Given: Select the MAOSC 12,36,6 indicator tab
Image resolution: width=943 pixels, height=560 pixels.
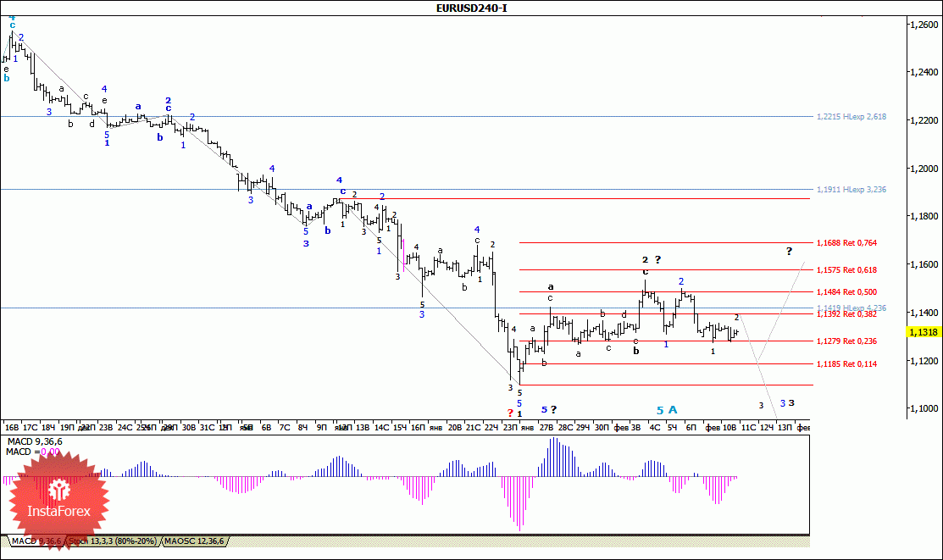Looking at the screenshot, I should 194,541.
